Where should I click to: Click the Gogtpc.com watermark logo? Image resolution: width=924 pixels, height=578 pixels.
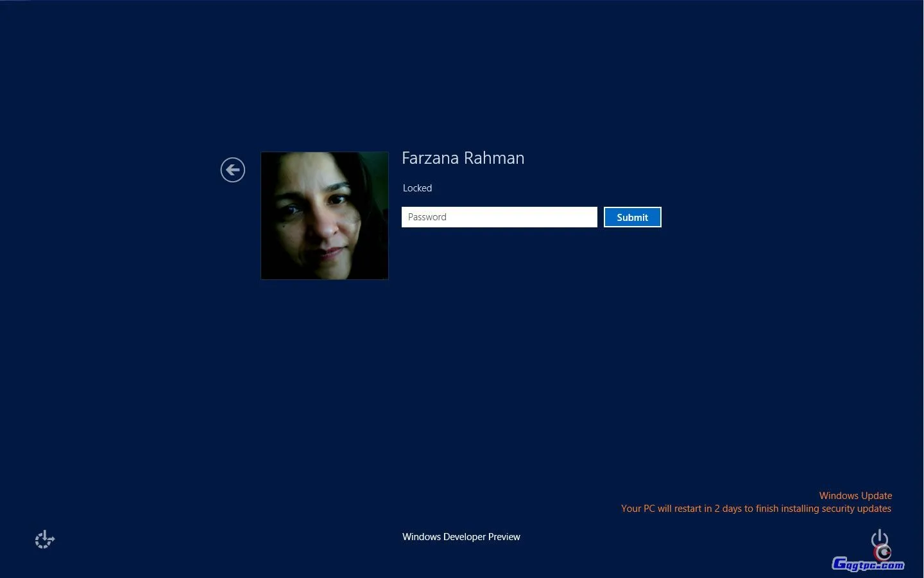click(867, 565)
